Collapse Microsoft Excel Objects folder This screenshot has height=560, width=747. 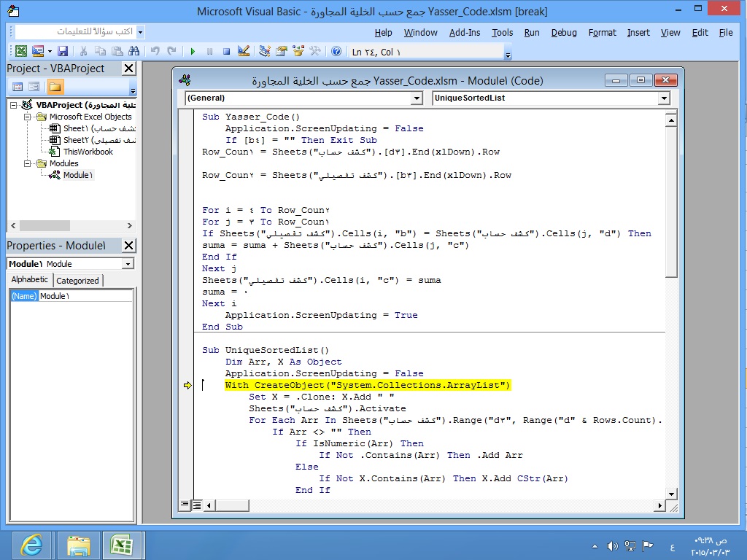click(x=27, y=117)
